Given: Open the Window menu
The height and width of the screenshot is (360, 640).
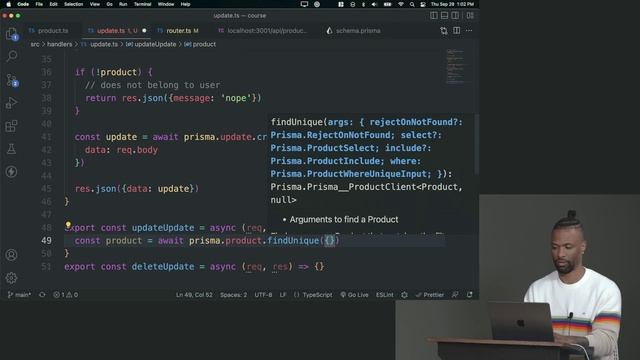Looking at the screenshot, I should (x=166, y=4).
